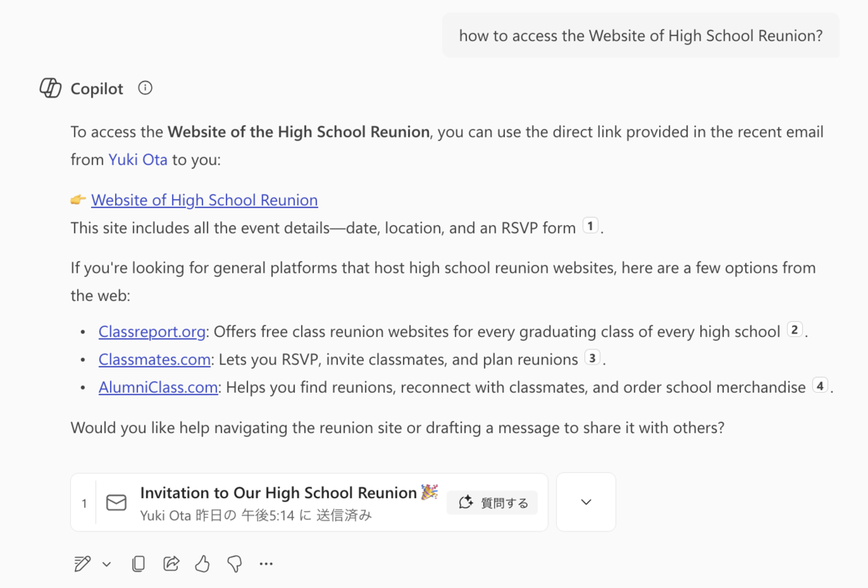Open the Invitation to Our High School Reunion email
The height and width of the screenshot is (588, 868).
(309, 503)
